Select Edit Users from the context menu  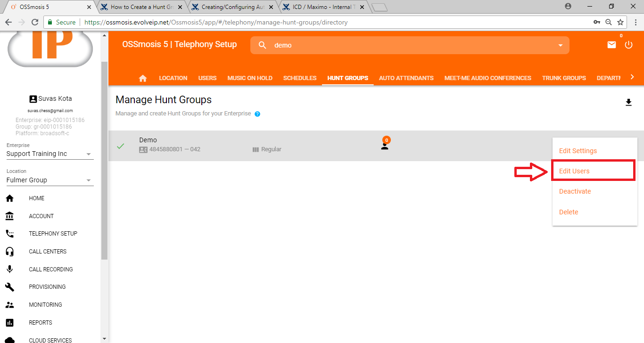point(574,171)
